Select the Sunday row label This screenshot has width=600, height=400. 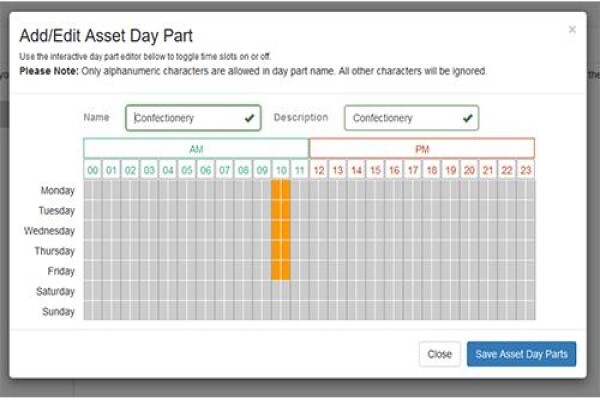(58, 312)
